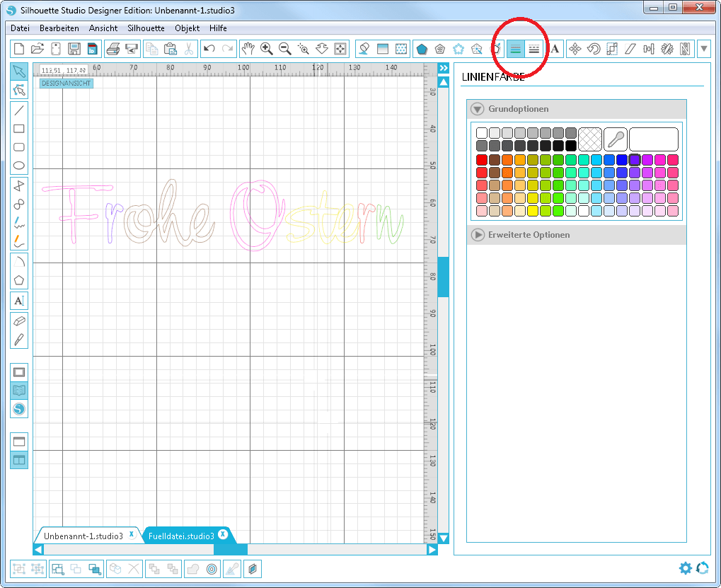
Task: Select the Pan hand tool
Action: pos(248,48)
